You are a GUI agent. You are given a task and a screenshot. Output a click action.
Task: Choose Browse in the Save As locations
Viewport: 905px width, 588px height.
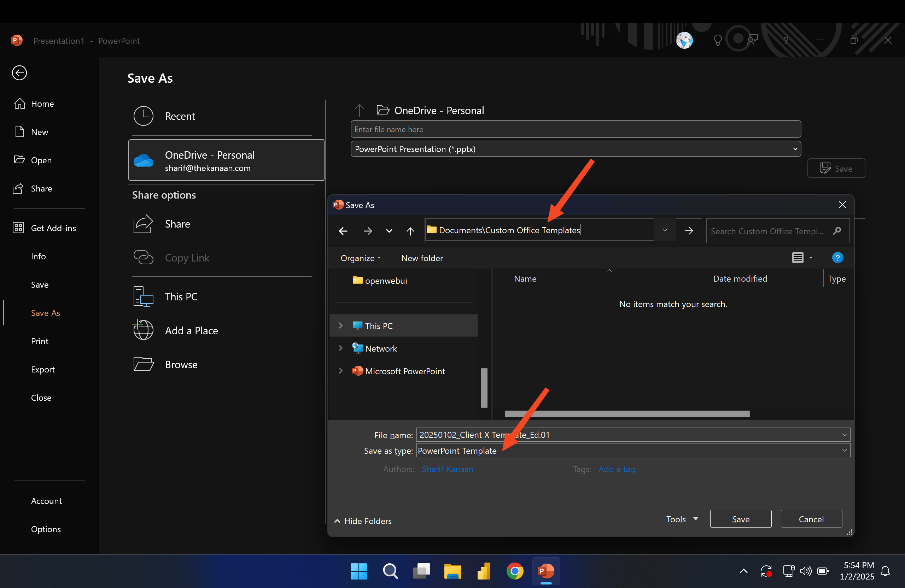(x=181, y=365)
